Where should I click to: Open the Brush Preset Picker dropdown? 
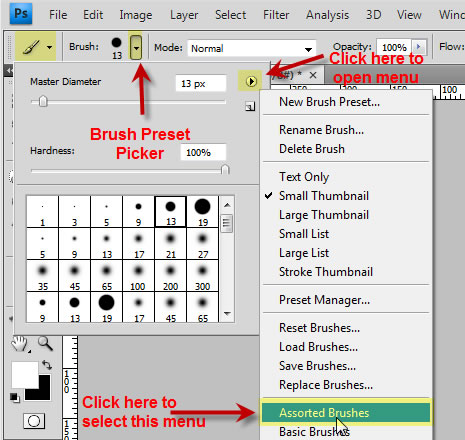click(x=136, y=47)
